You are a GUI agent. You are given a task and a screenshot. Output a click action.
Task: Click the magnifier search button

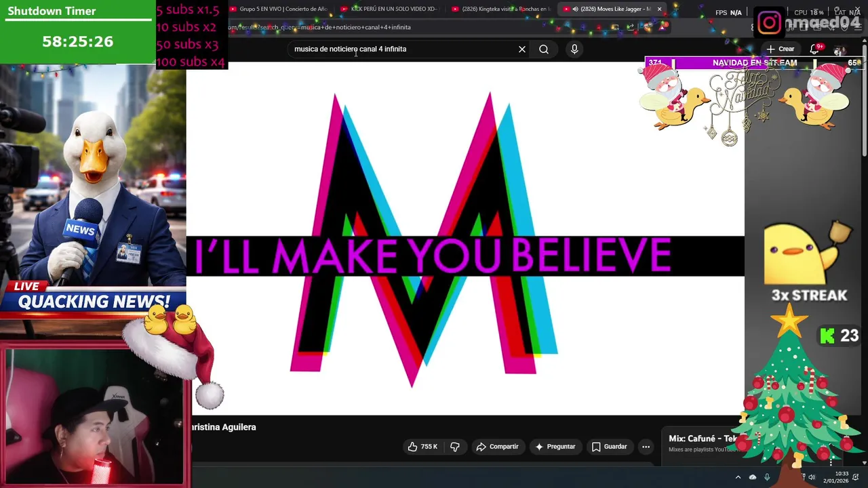(x=544, y=49)
